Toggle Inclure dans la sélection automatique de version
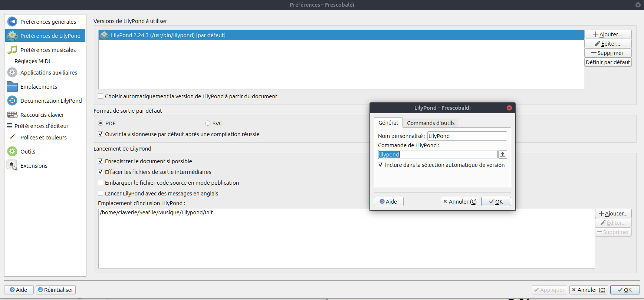 [x=381, y=165]
